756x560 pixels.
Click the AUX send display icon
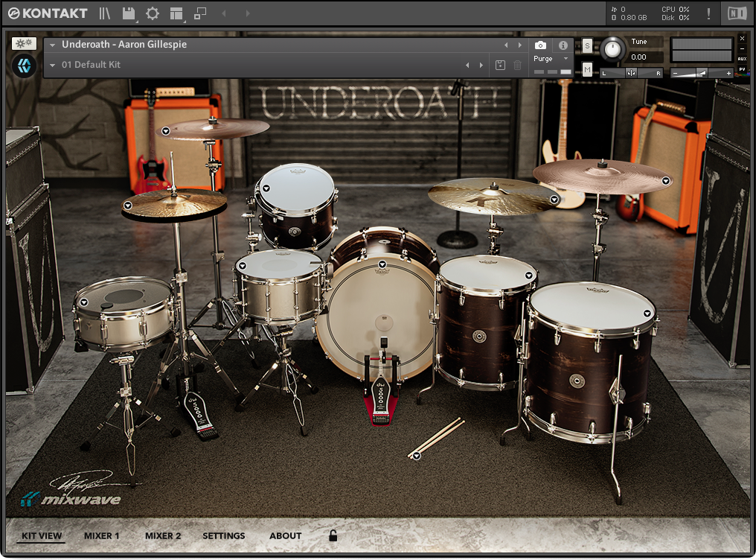[742, 59]
